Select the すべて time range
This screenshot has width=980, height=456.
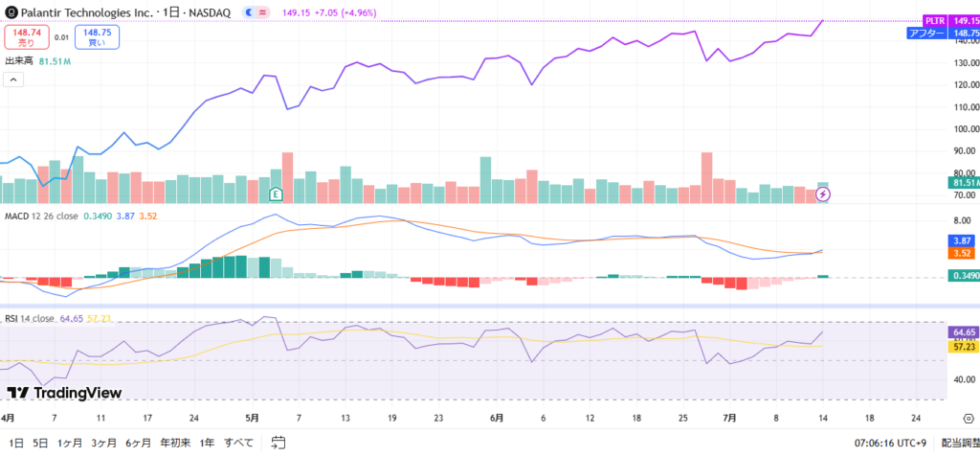coord(238,443)
